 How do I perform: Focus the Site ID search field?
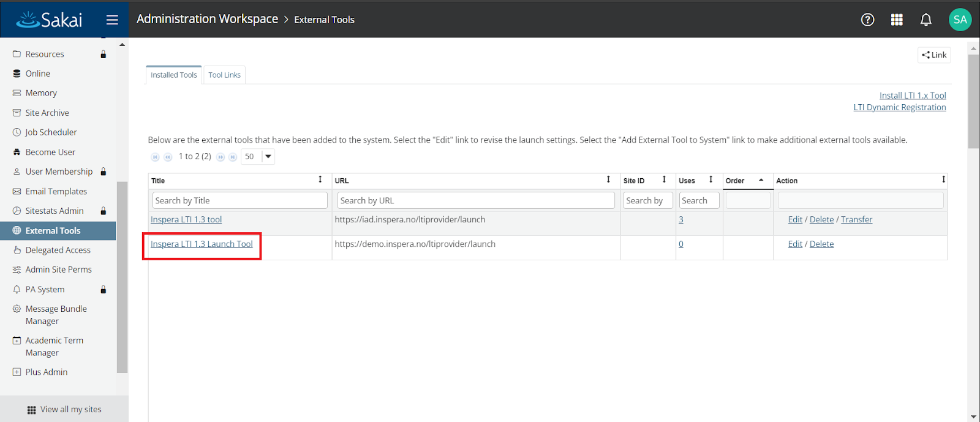[648, 200]
